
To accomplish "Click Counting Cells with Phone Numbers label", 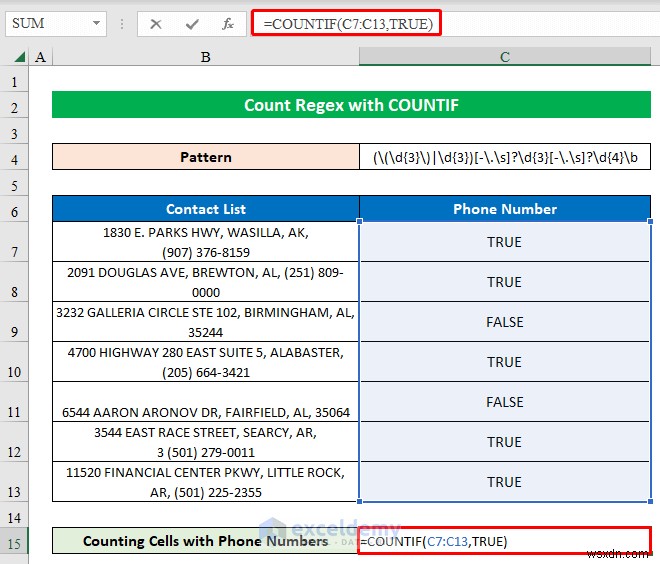I will coord(206,541).
